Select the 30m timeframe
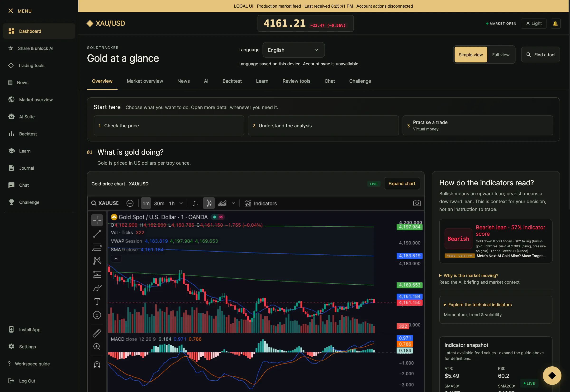The width and height of the screenshot is (570, 392). 159,203
